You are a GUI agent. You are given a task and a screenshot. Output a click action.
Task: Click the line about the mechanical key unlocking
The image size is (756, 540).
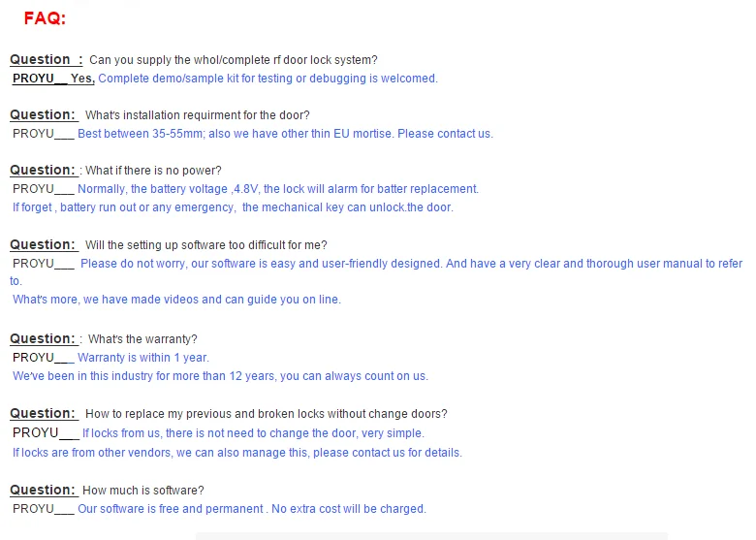[233, 207]
